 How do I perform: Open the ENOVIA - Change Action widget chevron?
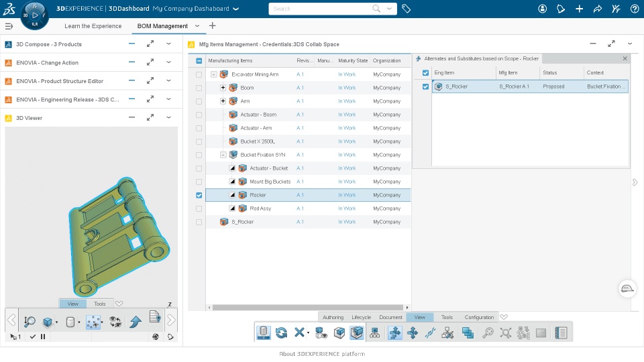[169, 62]
